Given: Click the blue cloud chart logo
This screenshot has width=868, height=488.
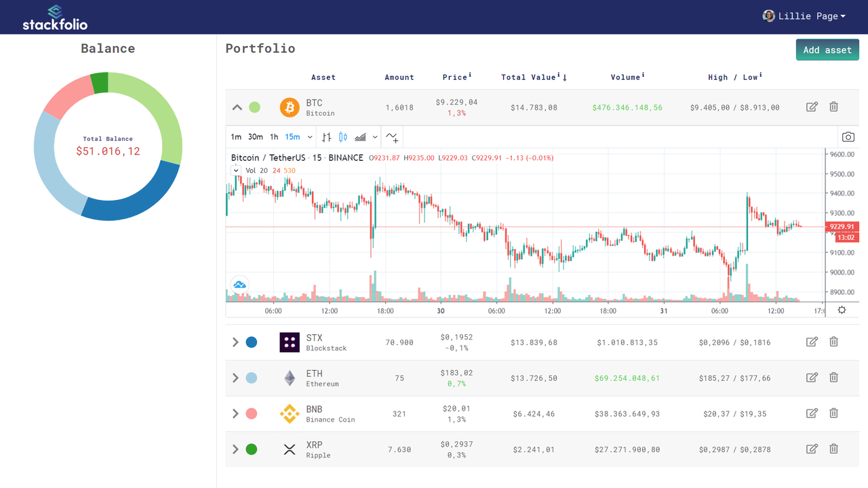Looking at the screenshot, I should point(239,285).
